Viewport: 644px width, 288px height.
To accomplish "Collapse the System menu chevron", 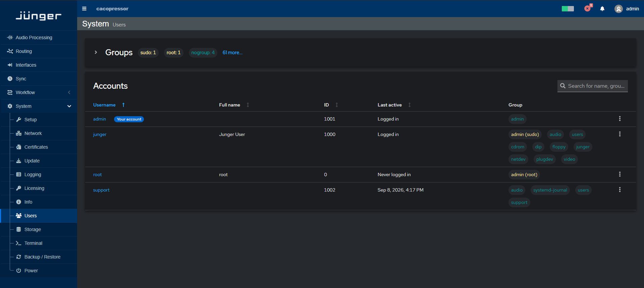I will 69,106.
